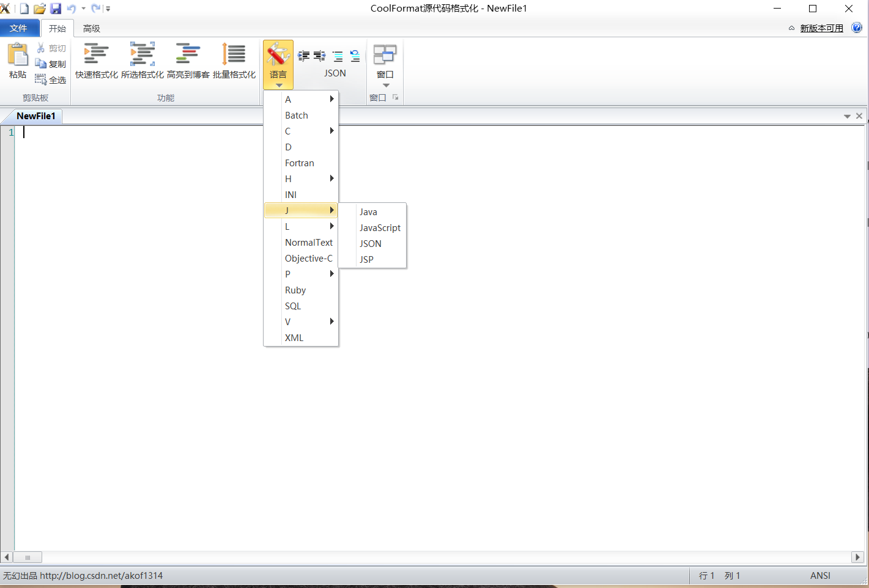Click the uncomment lines icon

coord(355,56)
